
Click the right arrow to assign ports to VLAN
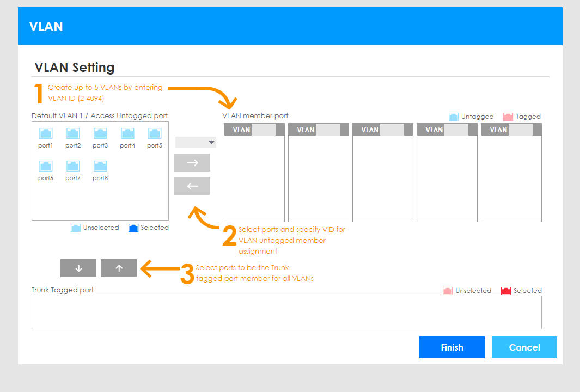tap(192, 163)
